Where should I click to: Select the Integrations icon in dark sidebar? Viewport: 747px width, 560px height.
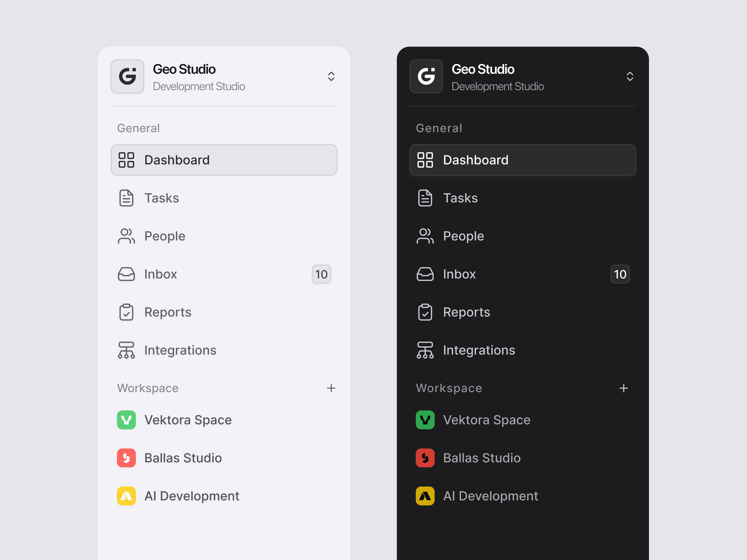425,350
